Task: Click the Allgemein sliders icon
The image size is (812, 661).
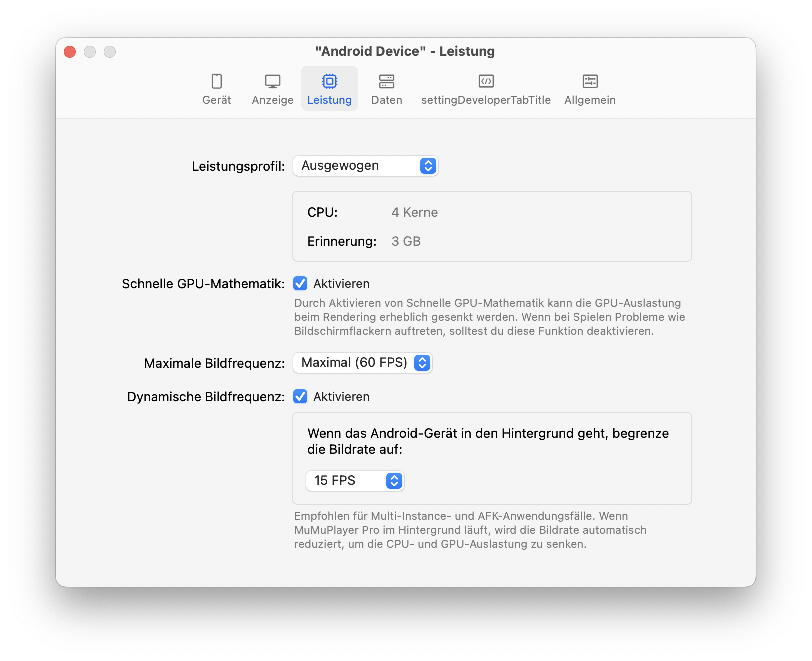Action: click(590, 81)
